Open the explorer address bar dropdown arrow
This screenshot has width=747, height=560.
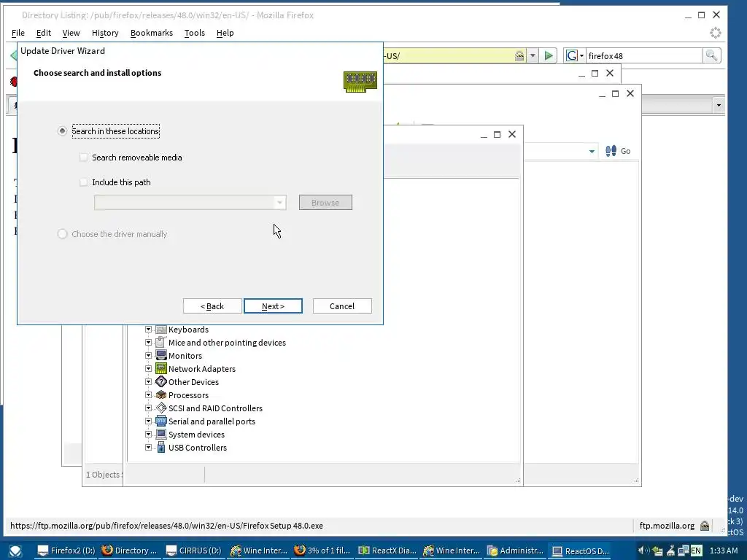click(592, 151)
